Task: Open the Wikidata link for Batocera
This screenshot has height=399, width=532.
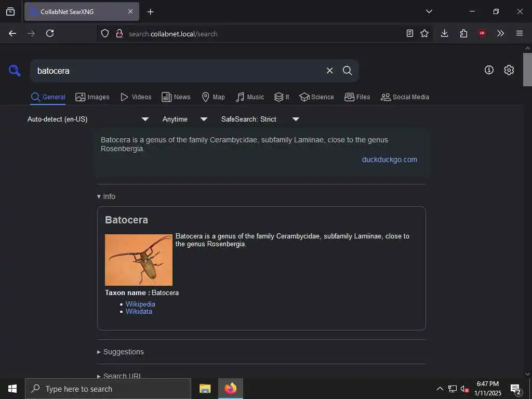Action: click(x=139, y=312)
